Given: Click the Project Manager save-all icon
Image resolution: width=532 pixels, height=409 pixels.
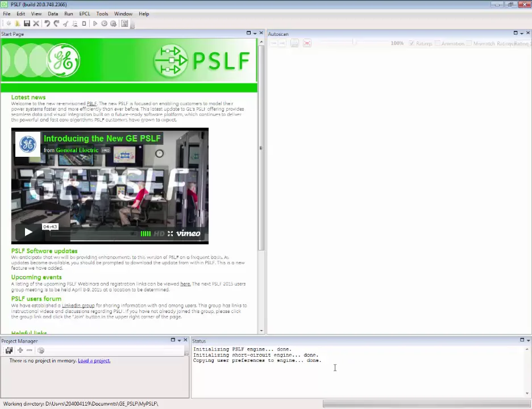Looking at the screenshot, I should click(x=9, y=350).
